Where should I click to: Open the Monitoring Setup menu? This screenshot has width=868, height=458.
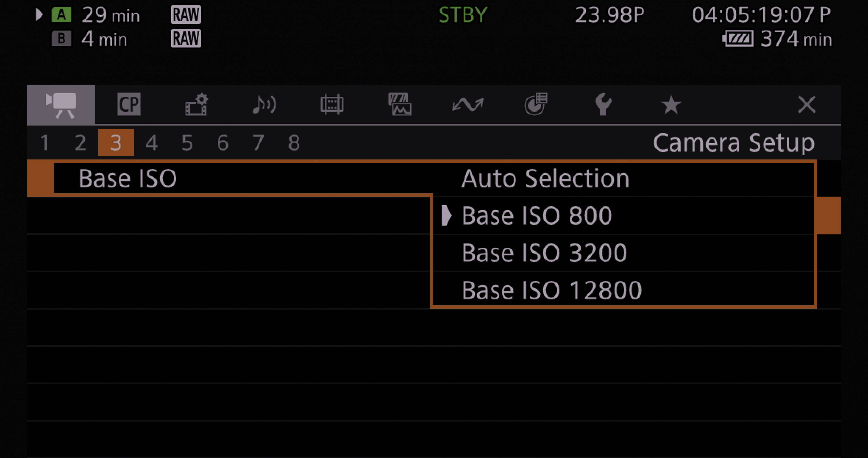(x=333, y=104)
